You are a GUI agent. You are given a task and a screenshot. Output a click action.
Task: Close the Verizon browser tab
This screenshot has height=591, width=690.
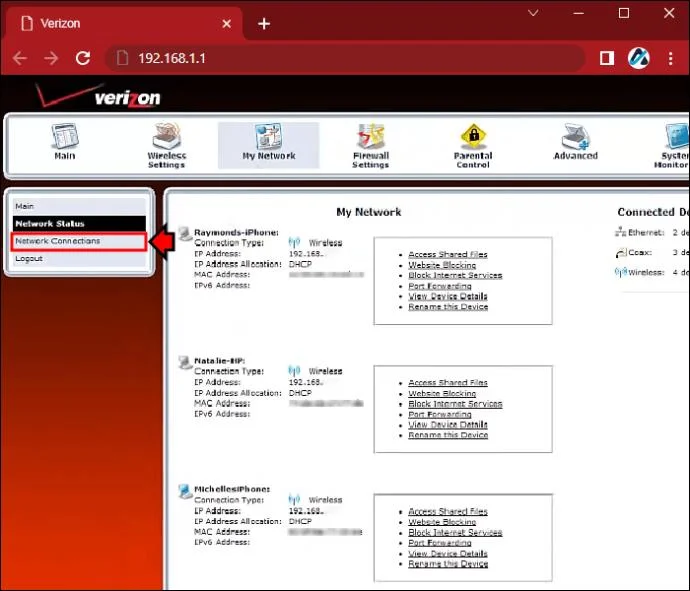pos(227,24)
